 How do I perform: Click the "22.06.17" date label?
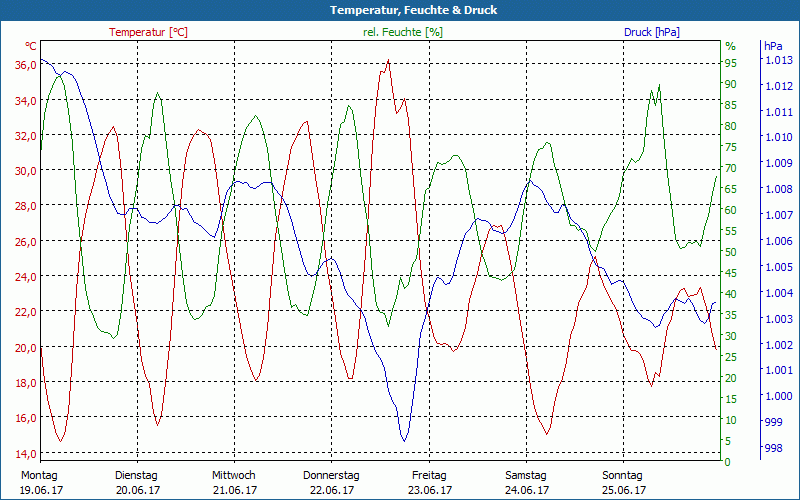coord(332,490)
